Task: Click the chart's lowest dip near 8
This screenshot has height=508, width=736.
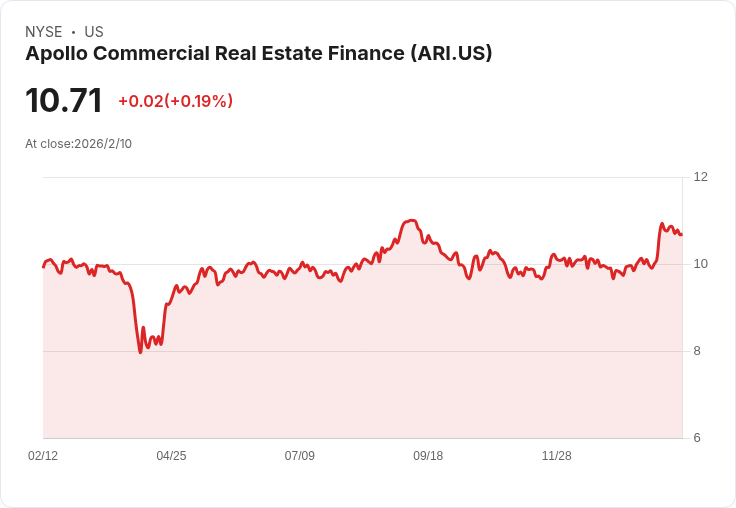Action: tap(140, 352)
